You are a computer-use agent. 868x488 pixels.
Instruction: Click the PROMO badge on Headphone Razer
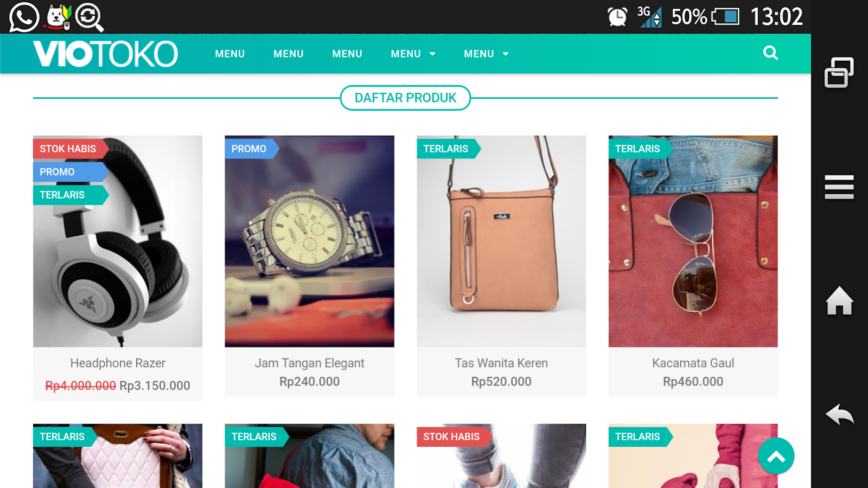71,172
